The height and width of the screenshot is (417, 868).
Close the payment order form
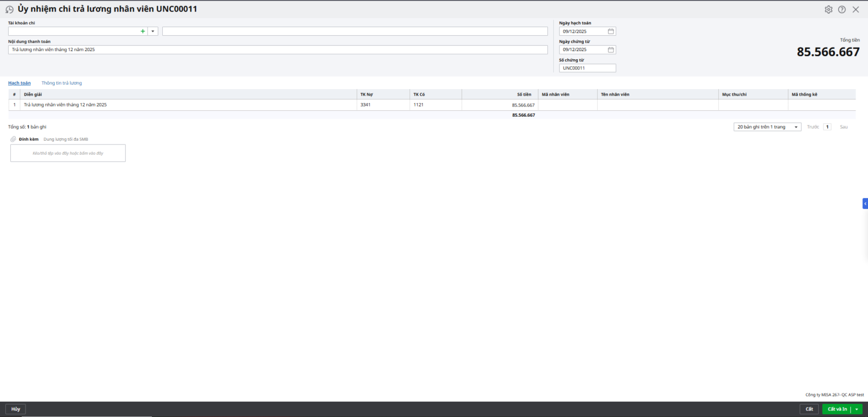click(856, 10)
